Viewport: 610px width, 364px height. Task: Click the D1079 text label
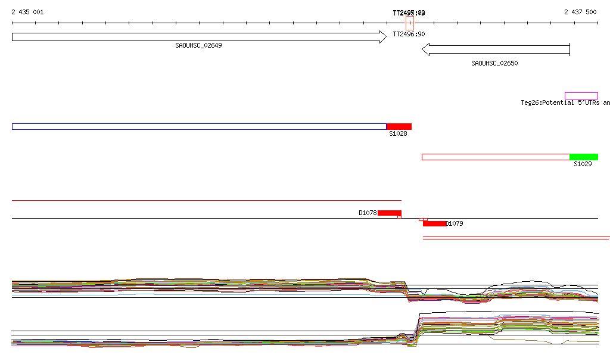pyautogui.click(x=455, y=224)
